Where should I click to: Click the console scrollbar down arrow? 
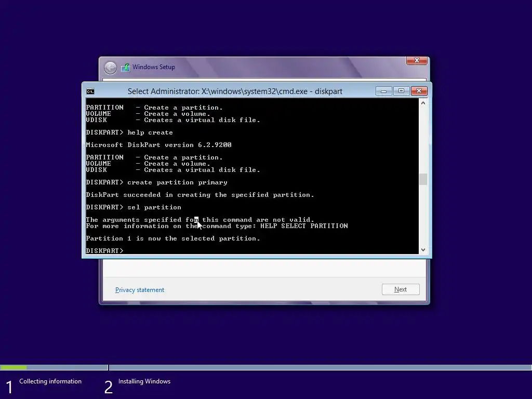point(423,250)
